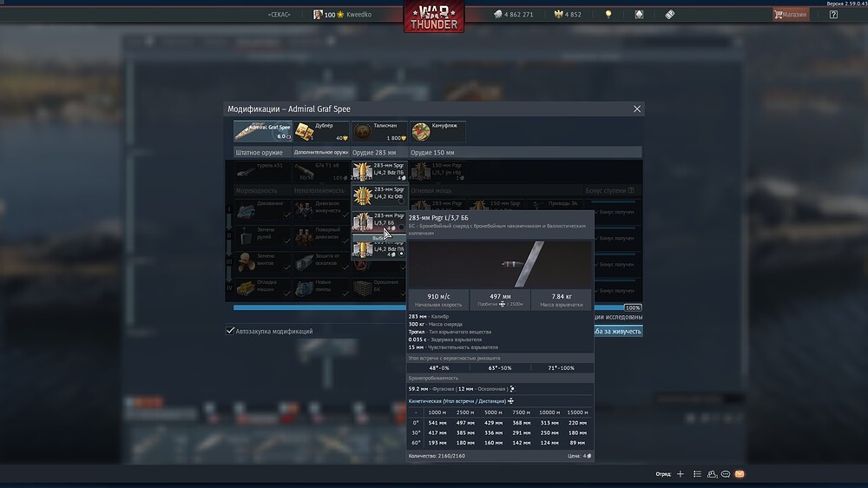Open the Талисман item for 1 800 eagles
The image size is (868, 488).
(380, 131)
